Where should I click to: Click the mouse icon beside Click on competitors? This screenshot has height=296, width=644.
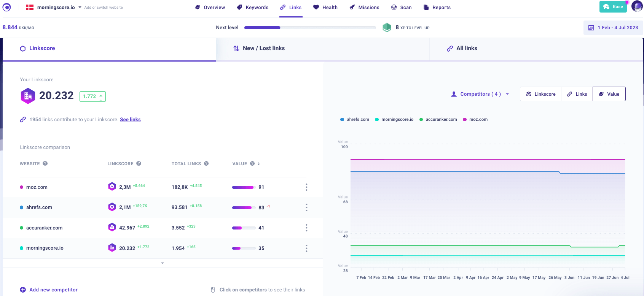click(x=213, y=290)
